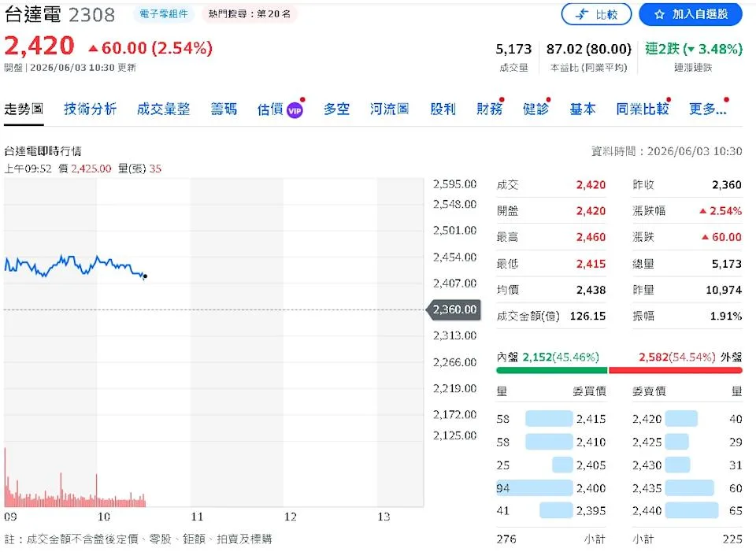
Task: Open the 同業比較 tab
Action: (x=643, y=109)
